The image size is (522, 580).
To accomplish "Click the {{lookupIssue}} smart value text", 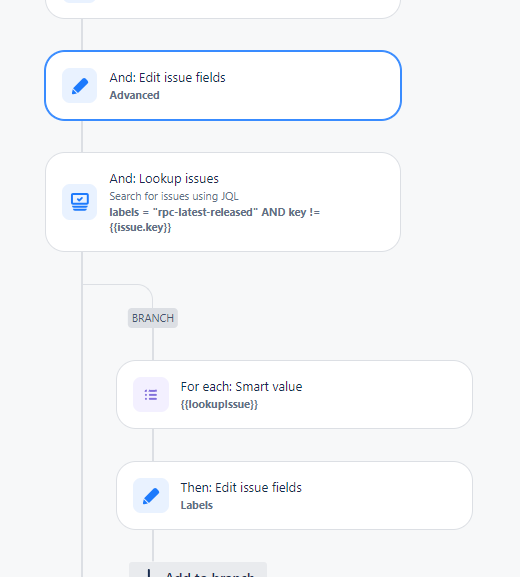I will point(219,404).
